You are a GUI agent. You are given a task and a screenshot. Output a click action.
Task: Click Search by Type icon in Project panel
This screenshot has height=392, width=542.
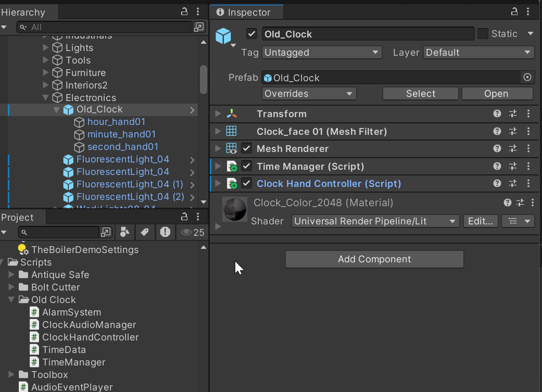pos(125,232)
